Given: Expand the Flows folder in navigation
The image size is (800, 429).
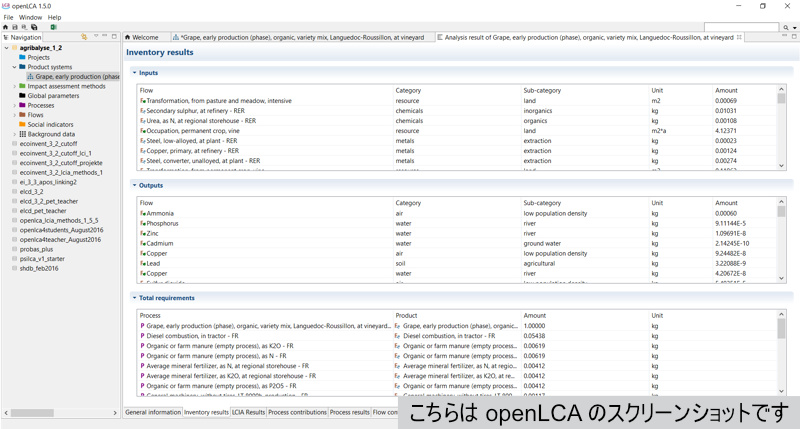Looking at the screenshot, I should point(14,115).
